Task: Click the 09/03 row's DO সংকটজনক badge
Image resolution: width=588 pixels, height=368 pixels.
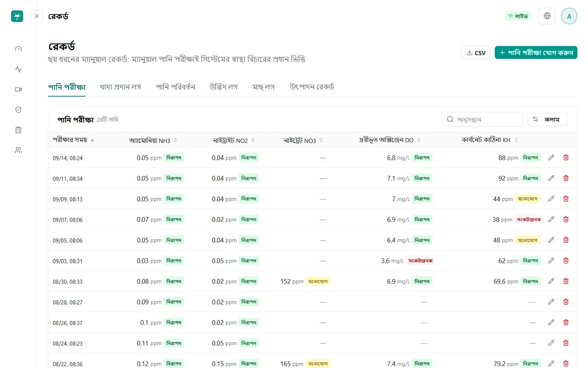Action: click(x=420, y=261)
